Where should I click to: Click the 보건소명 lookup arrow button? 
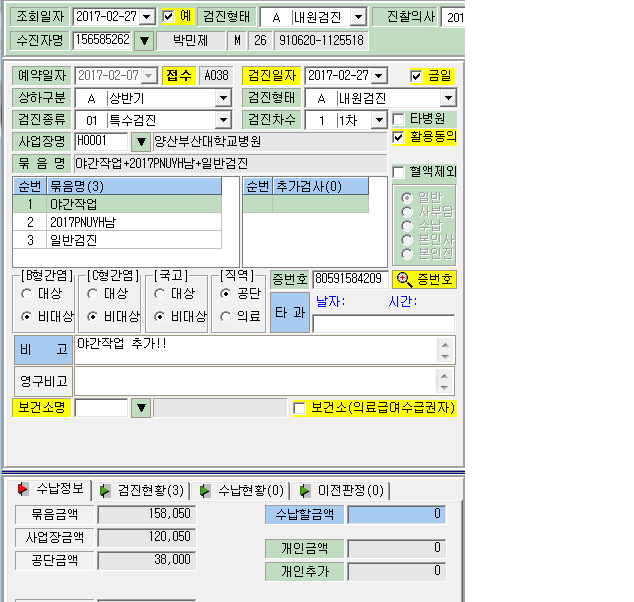[141, 408]
